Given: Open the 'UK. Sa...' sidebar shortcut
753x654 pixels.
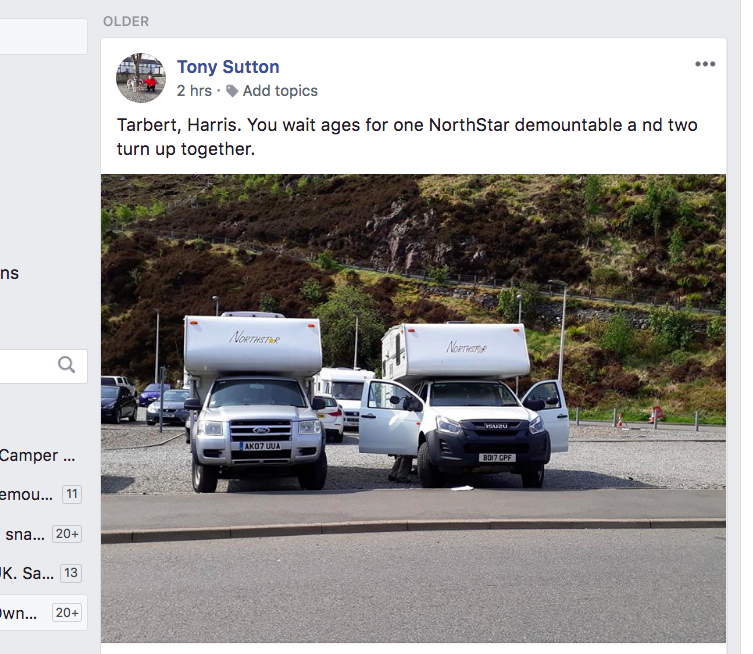Looking at the screenshot, I should tap(27, 574).
